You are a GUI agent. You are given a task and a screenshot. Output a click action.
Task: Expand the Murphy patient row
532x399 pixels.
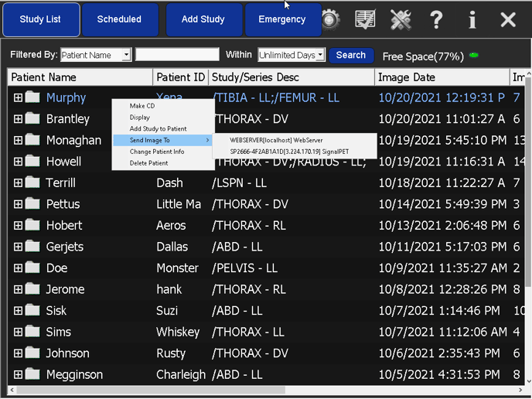click(x=18, y=97)
